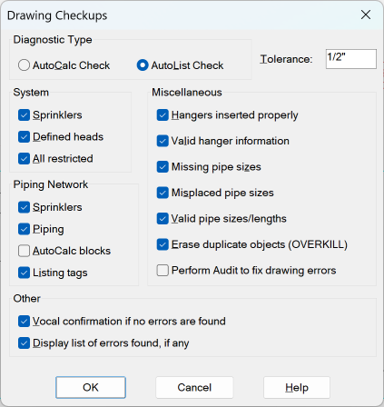The image size is (384, 407).
Task: Uncheck Sprinklers under System
Action: (24, 115)
